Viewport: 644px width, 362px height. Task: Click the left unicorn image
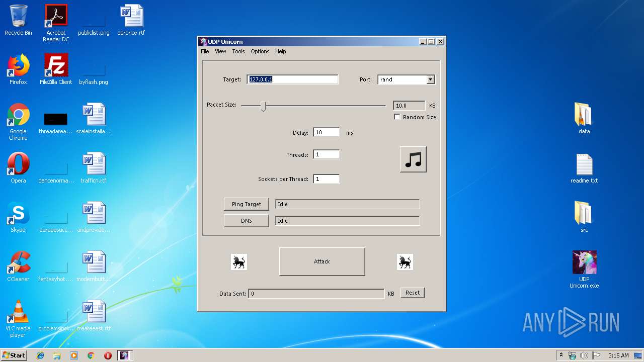point(238,261)
